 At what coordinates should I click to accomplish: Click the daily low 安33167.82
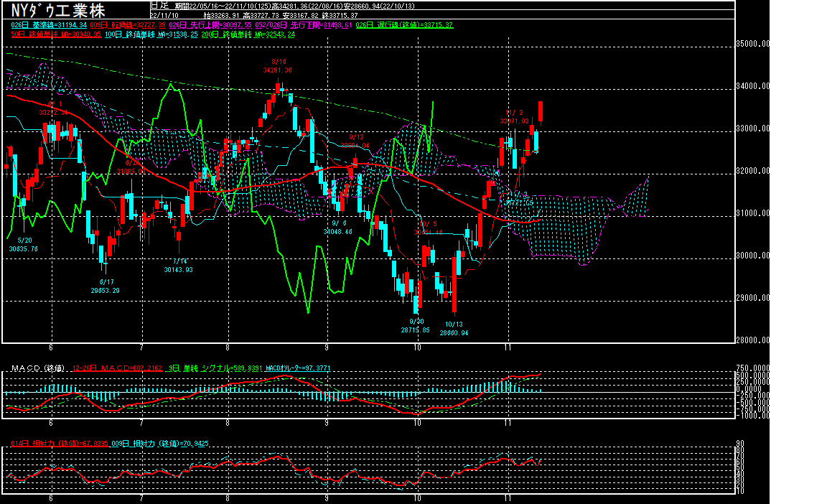301,15
